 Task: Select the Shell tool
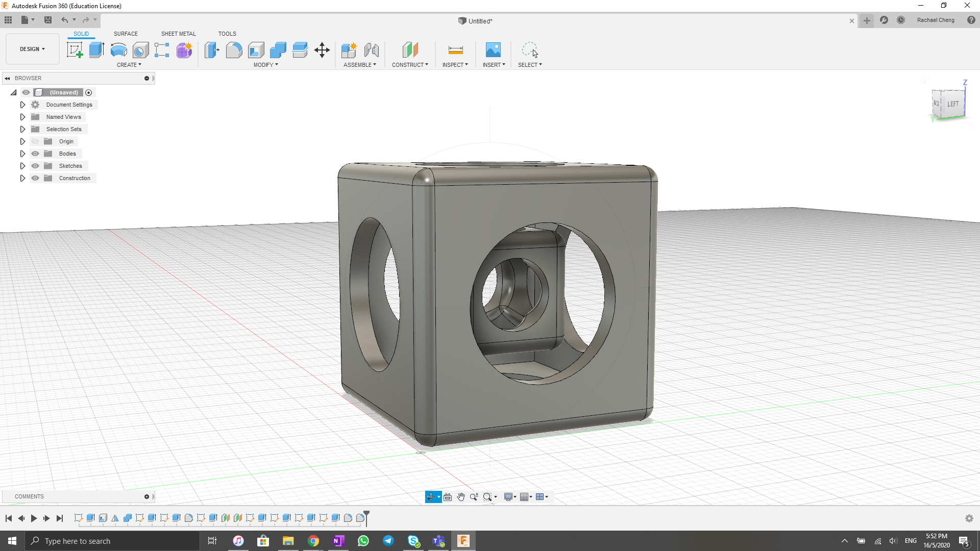click(x=256, y=50)
